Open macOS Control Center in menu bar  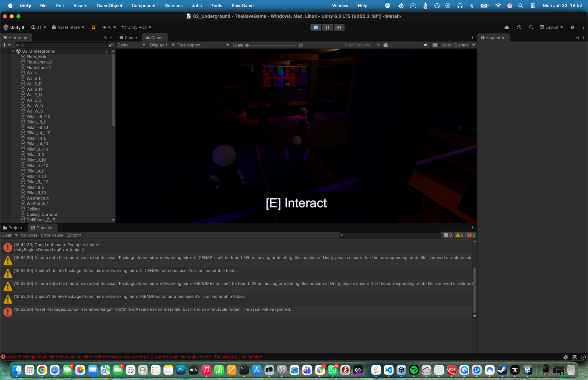coord(533,6)
